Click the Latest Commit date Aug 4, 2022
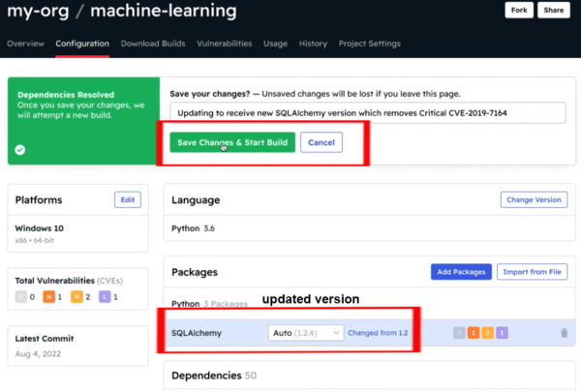 coord(38,354)
